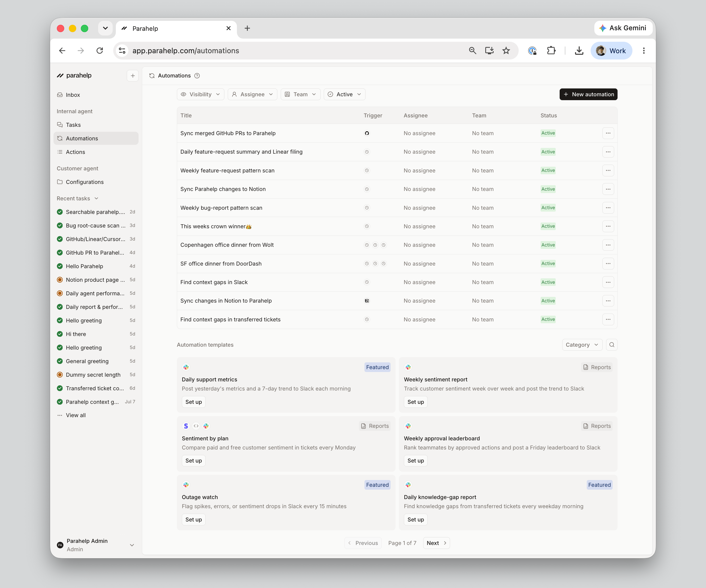The width and height of the screenshot is (706, 588).
Task: Click the plus icon next to parahelp logo
Action: point(133,76)
